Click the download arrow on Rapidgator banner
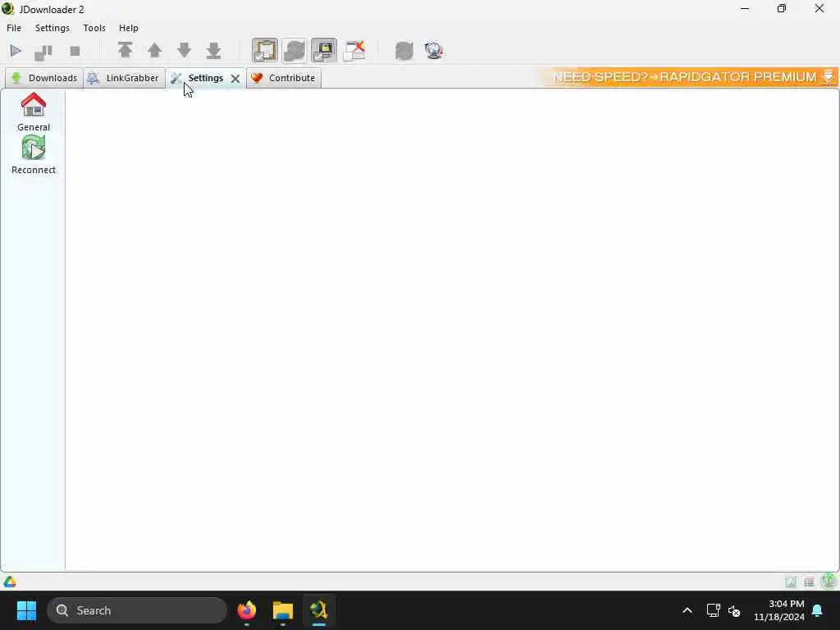This screenshot has width=840, height=630. pyautogui.click(x=829, y=77)
